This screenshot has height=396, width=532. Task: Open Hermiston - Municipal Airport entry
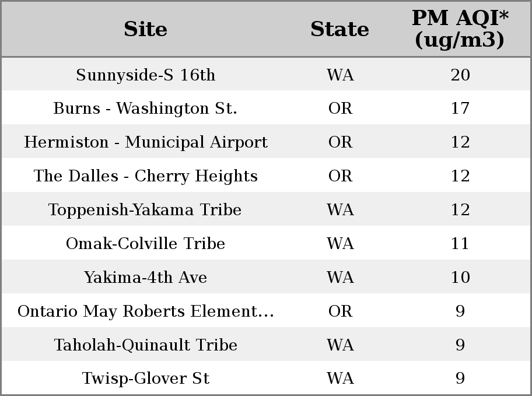tap(146, 142)
